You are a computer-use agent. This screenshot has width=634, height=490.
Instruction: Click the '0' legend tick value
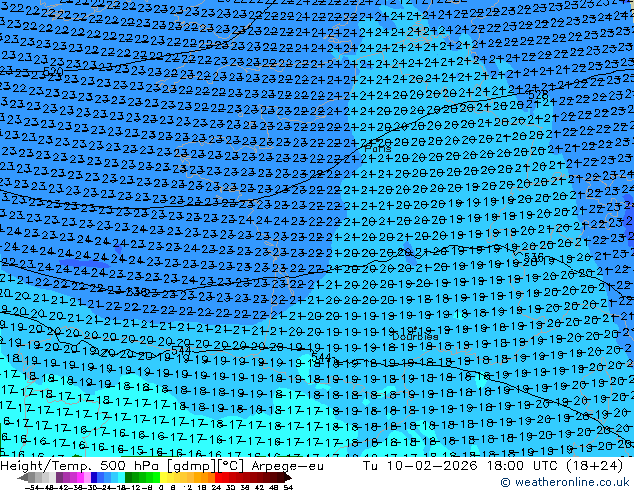pyautogui.click(x=161, y=488)
